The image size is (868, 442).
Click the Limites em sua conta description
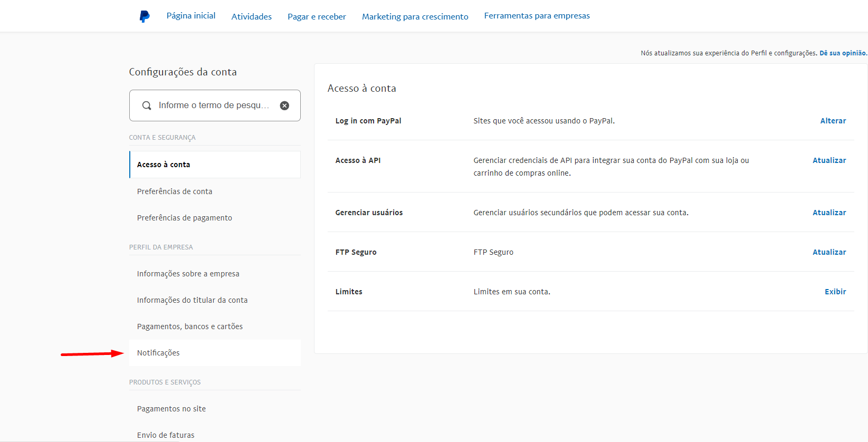pos(512,292)
